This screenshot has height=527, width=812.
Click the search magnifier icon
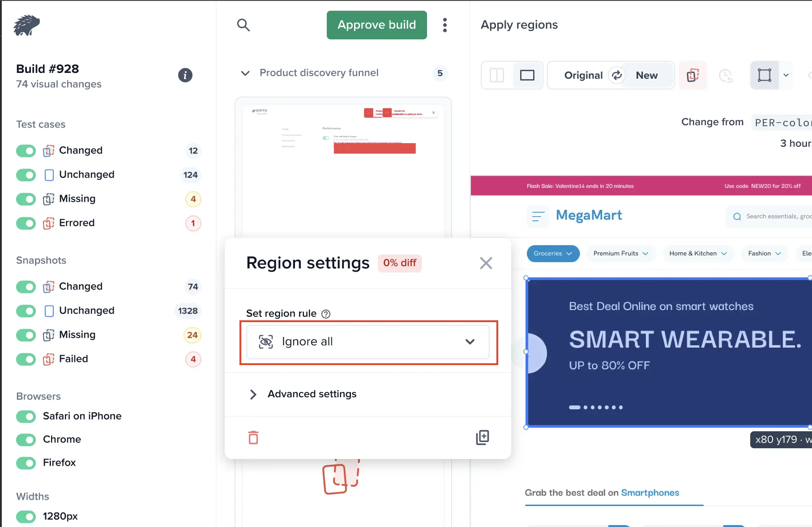click(243, 25)
